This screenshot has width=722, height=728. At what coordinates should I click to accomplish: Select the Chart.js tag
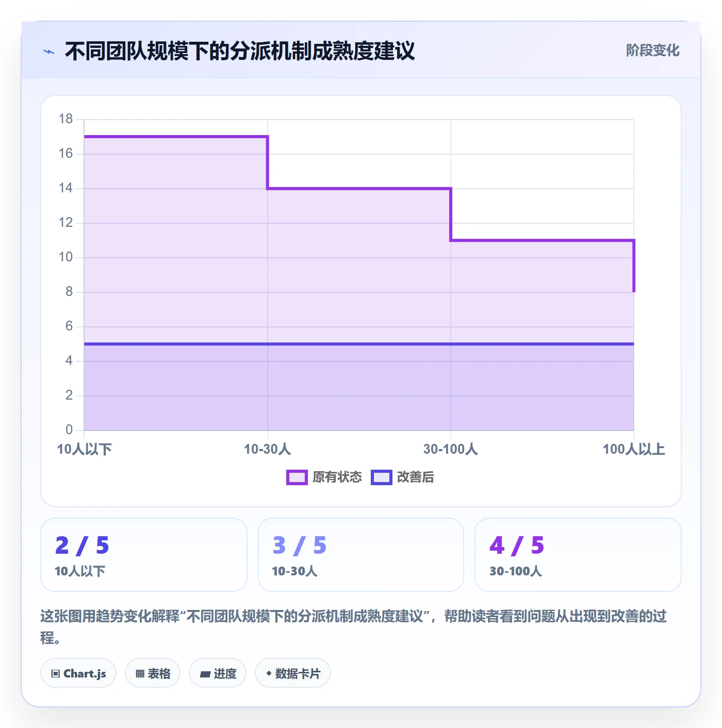click(78, 673)
